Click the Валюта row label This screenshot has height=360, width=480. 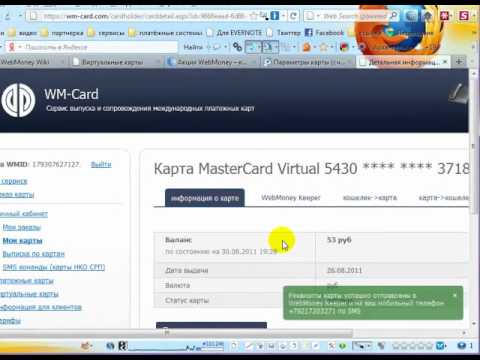point(177,285)
